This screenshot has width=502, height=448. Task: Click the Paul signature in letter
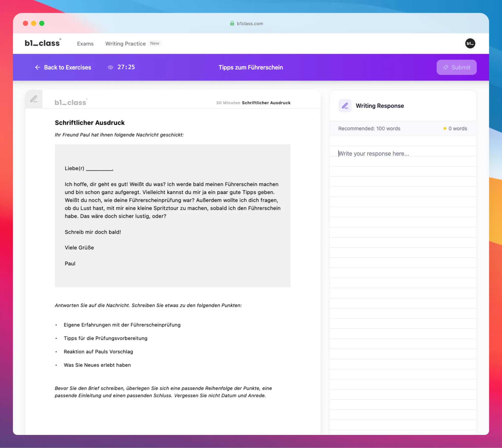coord(70,264)
